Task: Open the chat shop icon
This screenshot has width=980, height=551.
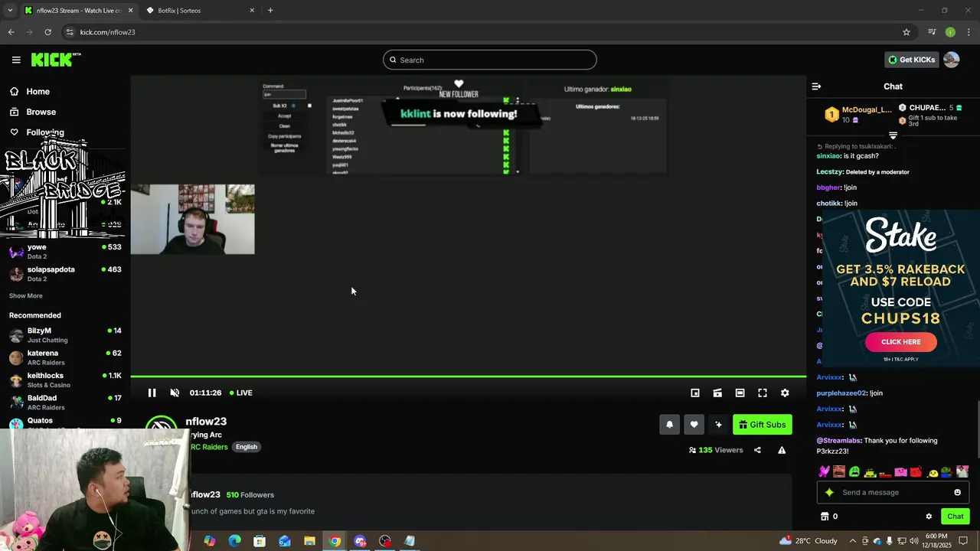Action: [825, 517]
